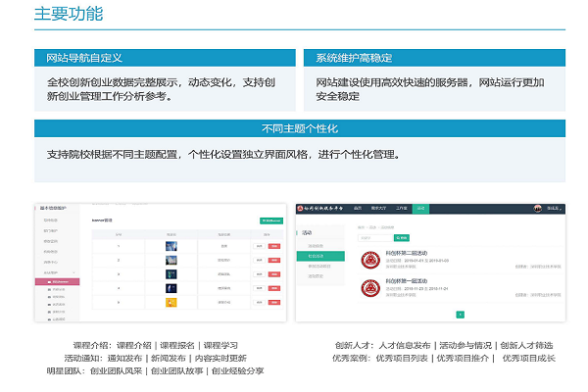The image size is (588, 392).
Task: Click the 活动 sidebar heading in right screenshot
Action: pyautogui.click(x=307, y=232)
